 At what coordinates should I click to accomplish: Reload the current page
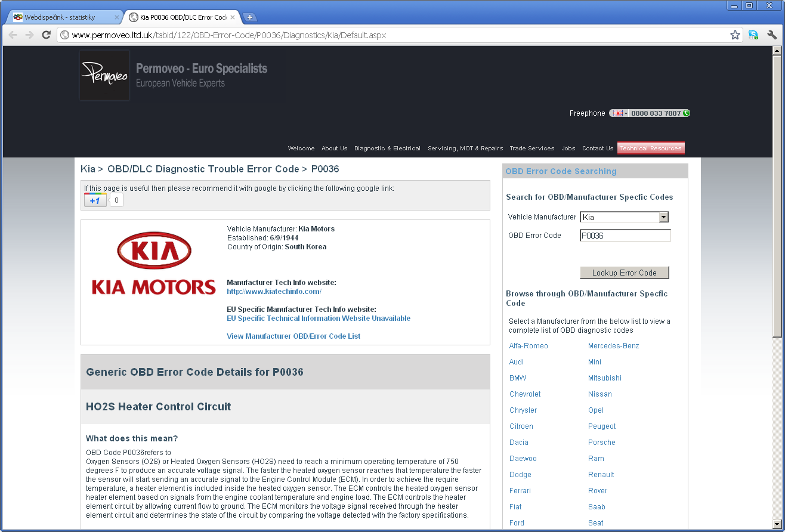coord(46,35)
